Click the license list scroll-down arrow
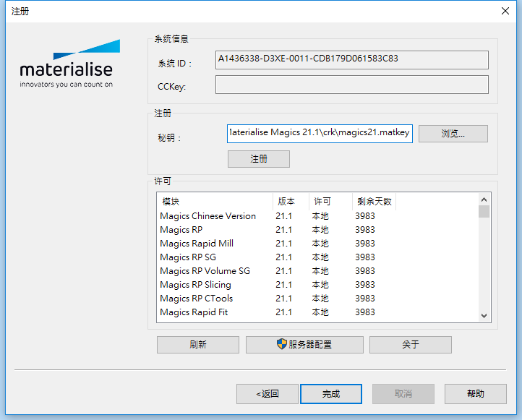This screenshot has width=522, height=420. 484,316
